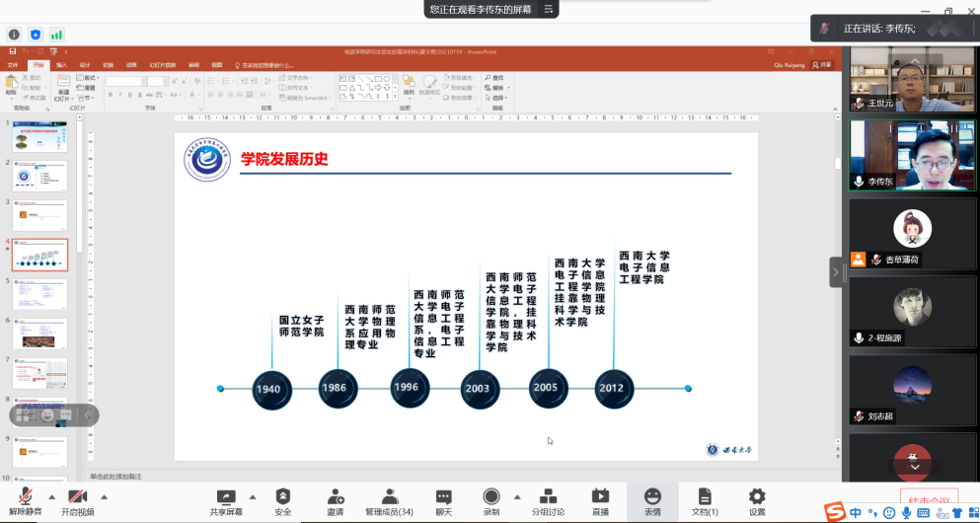Start recording with the 录制 button
The height and width of the screenshot is (523, 980).
pos(490,501)
